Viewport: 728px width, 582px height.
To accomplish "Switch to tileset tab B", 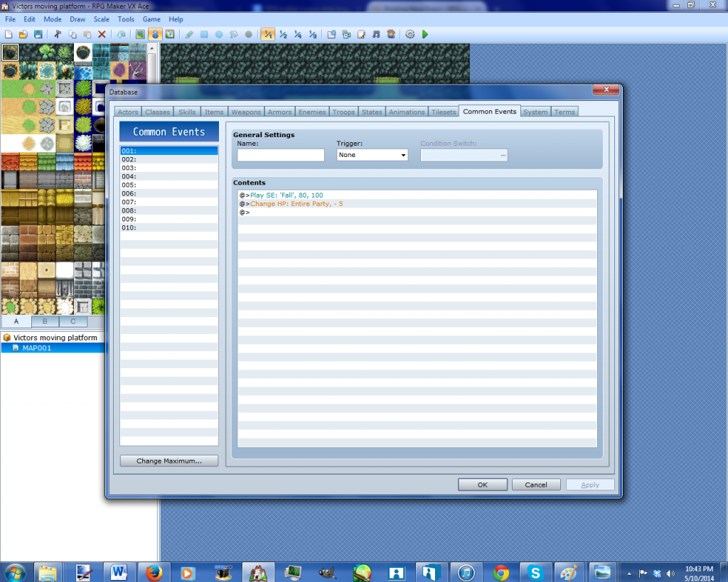I will coord(45,321).
